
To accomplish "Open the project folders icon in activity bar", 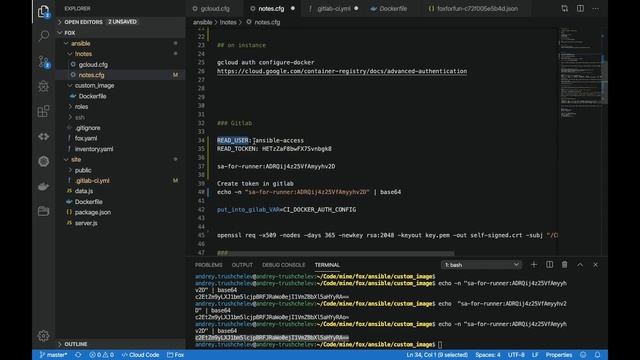I will click(43, 211).
